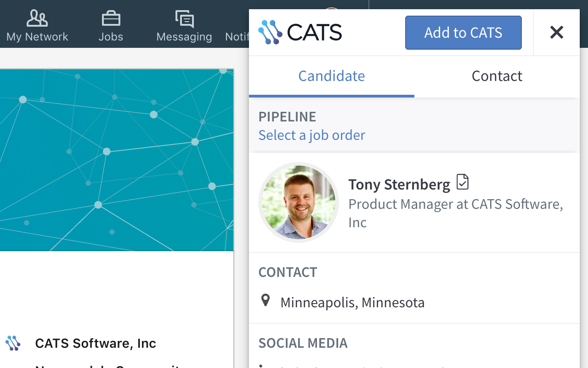This screenshot has width=588, height=368.
Task: Click the name Tony Sternberg
Action: [x=399, y=184]
